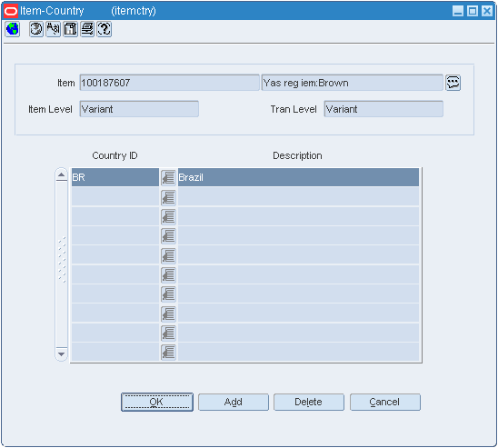This screenshot has width=498, height=448.
Task: Select the Brazil description cell
Action: (x=298, y=177)
